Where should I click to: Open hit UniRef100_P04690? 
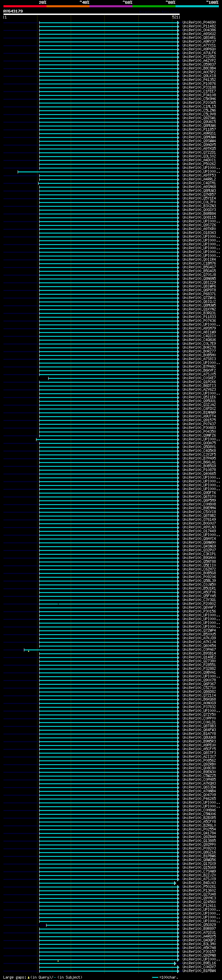click(199, 23)
